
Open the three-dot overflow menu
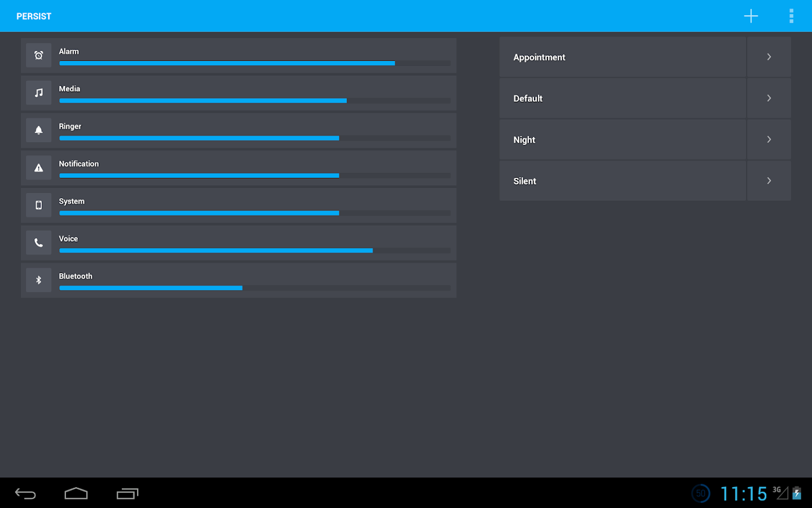coord(791,16)
